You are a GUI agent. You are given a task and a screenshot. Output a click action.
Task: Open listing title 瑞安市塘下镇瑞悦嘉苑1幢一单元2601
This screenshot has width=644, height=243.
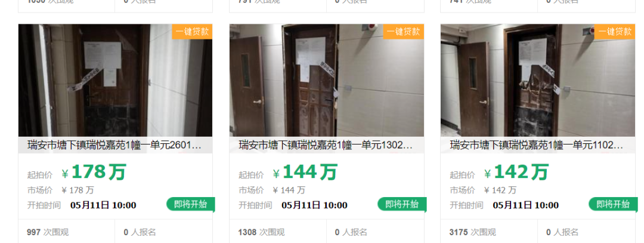[x=114, y=145]
